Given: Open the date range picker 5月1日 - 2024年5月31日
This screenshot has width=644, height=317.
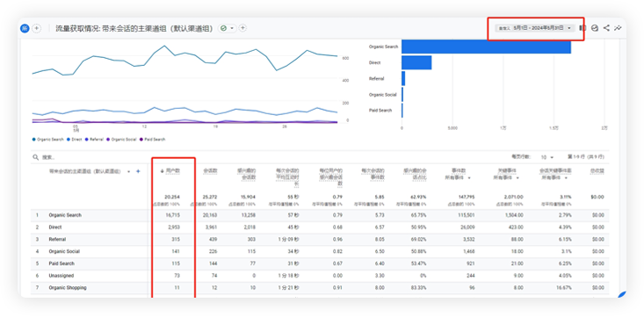Looking at the screenshot, I should coord(536,28).
